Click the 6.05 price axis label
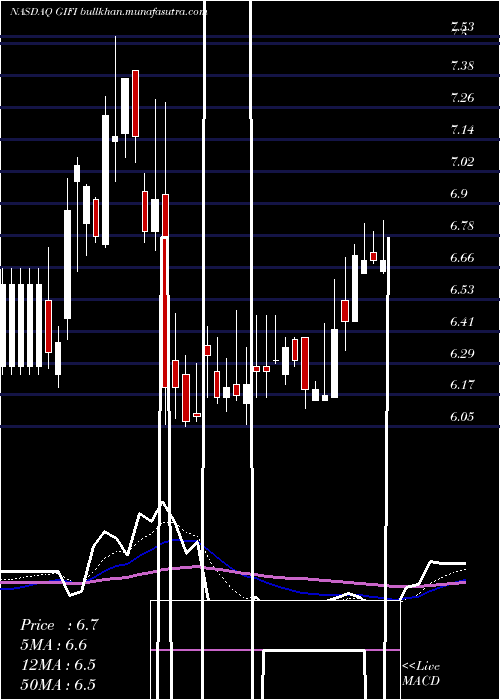The image size is (500, 700). pyautogui.click(x=462, y=417)
